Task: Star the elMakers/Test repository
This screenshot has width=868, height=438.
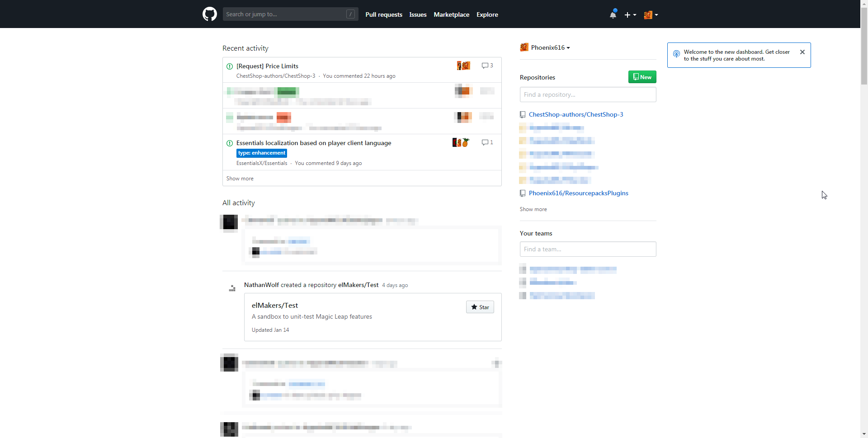Action: [480, 307]
